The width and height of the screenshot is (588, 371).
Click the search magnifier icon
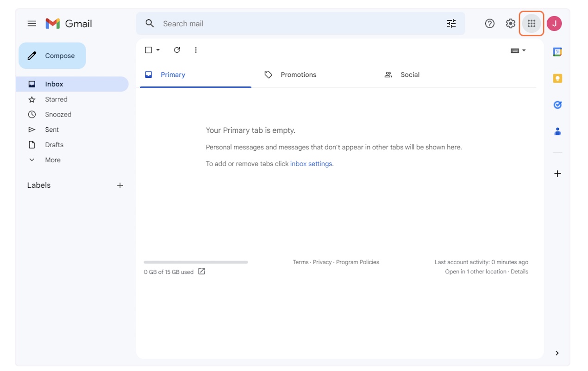pyautogui.click(x=150, y=24)
